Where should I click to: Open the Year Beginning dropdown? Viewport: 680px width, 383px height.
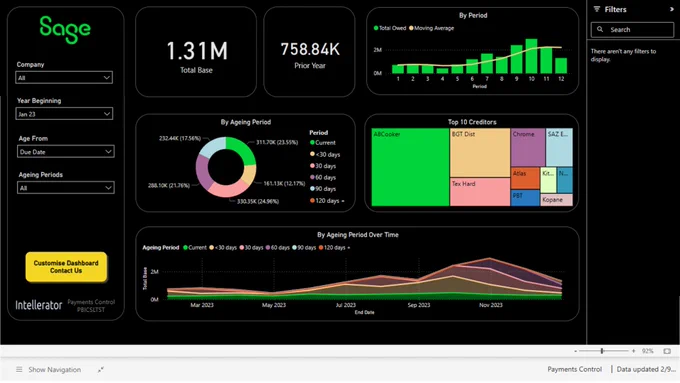click(64, 114)
